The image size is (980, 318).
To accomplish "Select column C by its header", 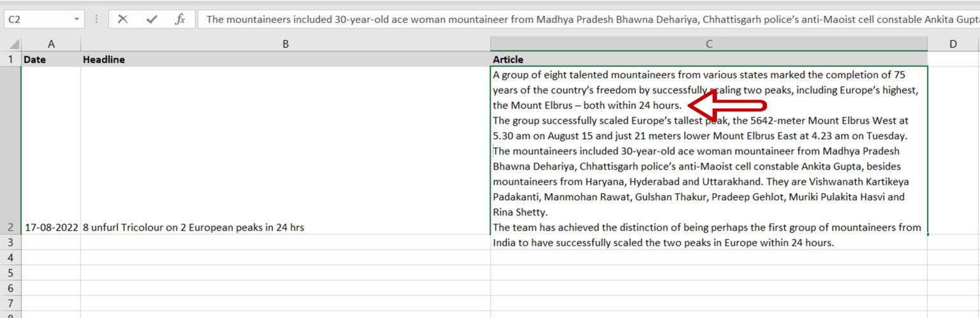I will coord(709,44).
